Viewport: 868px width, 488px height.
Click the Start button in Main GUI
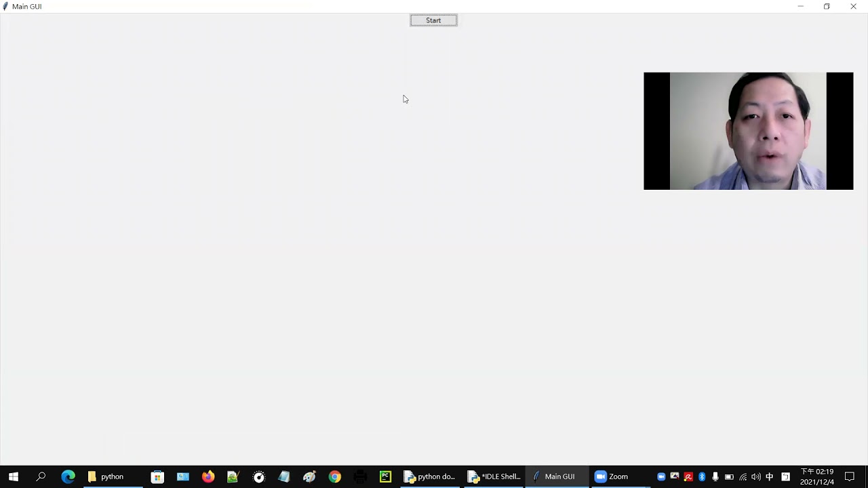tap(433, 20)
